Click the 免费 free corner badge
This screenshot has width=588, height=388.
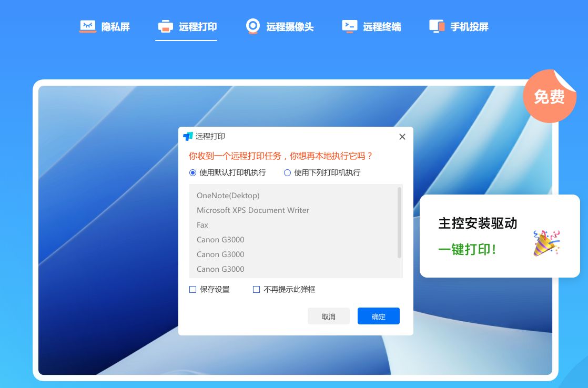click(549, 97)
